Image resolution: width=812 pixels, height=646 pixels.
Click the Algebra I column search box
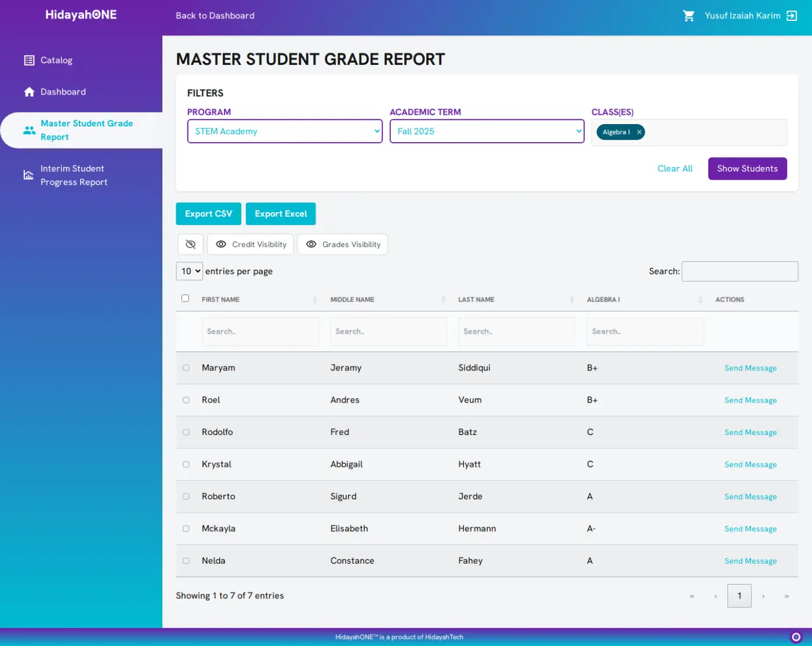click(x=646, y=332)
